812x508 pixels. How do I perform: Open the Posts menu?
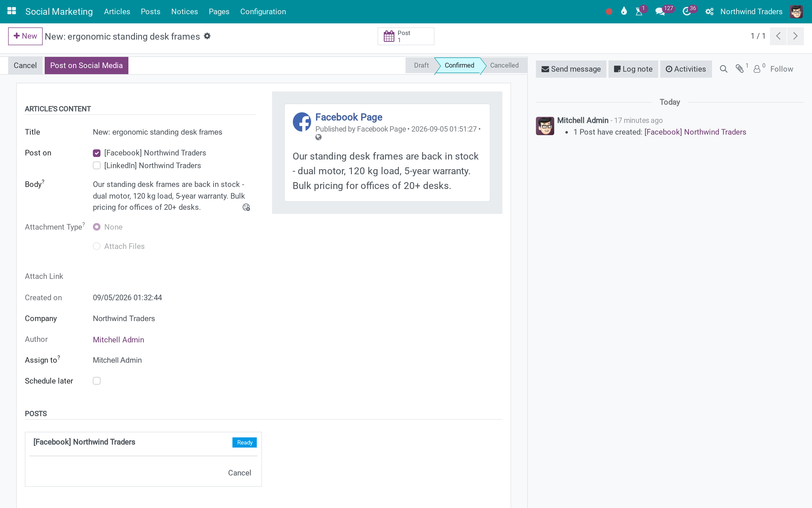[x=150, y=12]
